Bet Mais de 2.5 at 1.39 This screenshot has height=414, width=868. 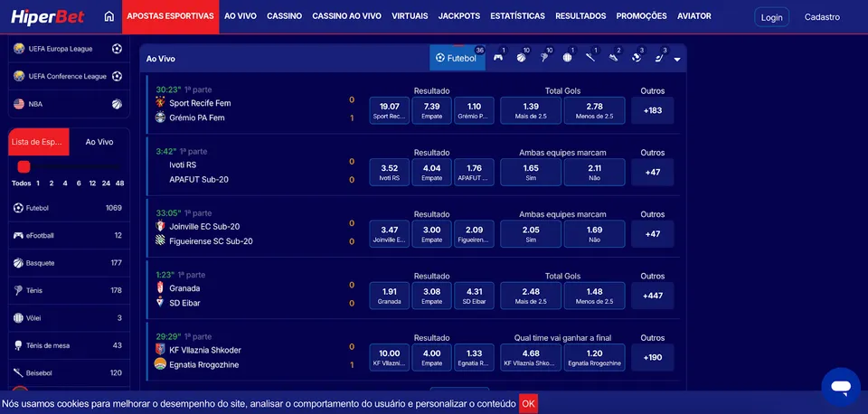531,110
